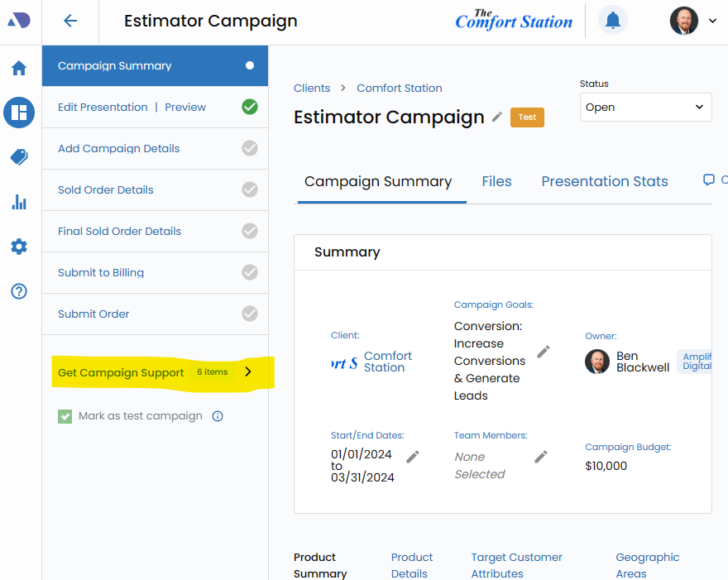Image resolution: width=728 pixels, height=580 pixels.
Task: Open the bar chart reports icon
Action: pyautogui.click(x=19, y=202)
